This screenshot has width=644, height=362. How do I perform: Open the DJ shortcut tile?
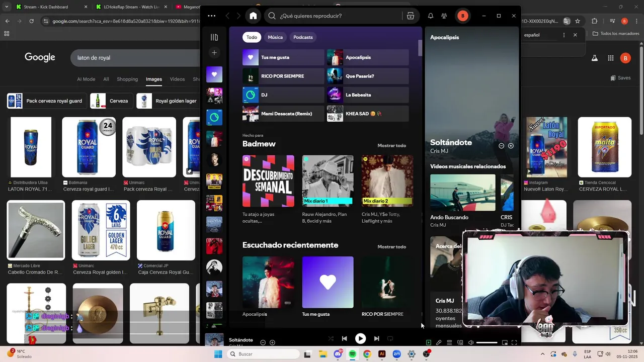283,95
